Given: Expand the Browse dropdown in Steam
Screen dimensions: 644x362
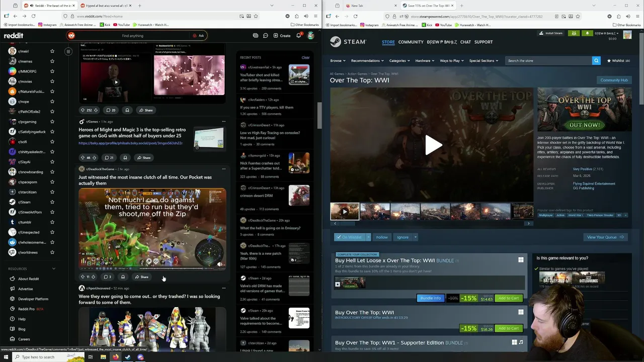Looking at the screenshot, I should coord(338,61).
